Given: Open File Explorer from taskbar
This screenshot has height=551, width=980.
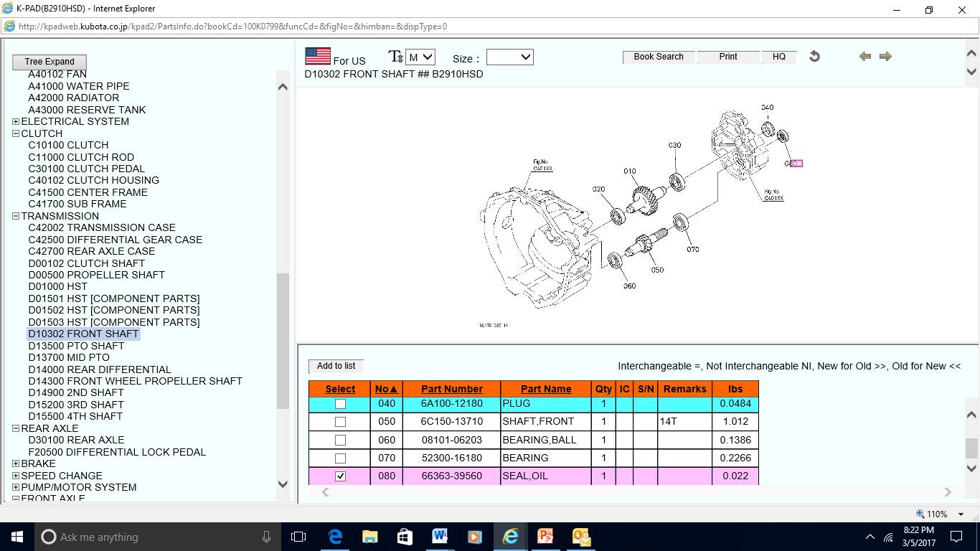Looking at the screenshot, I should 369,537.
